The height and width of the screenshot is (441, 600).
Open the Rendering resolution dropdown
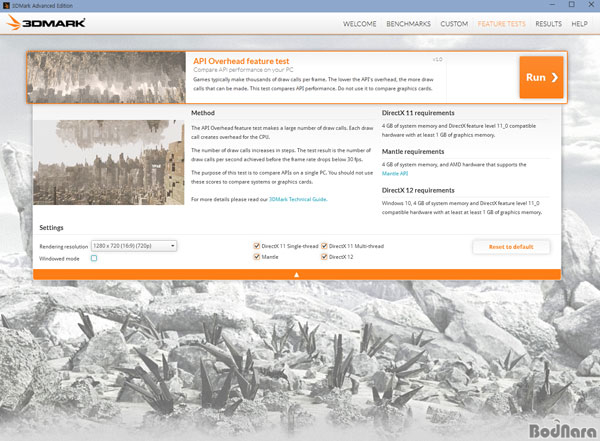(x=134, y=246)
